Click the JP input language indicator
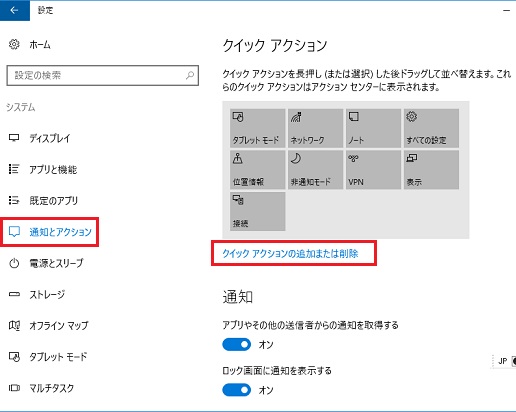 point(503,361)
